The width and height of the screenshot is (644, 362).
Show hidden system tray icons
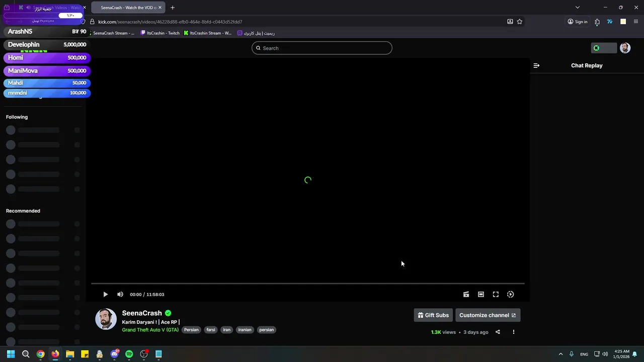560,354
